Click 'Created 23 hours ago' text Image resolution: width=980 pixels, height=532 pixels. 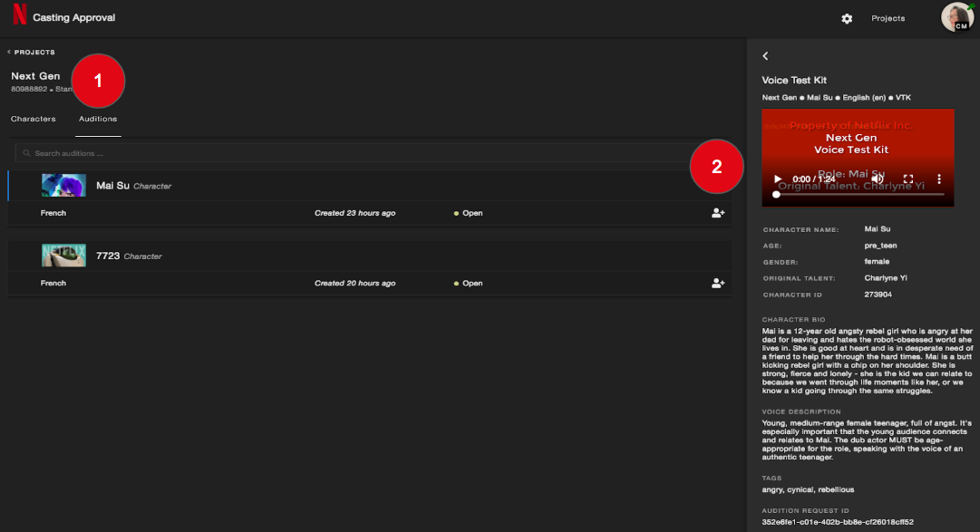click(355, 213)
